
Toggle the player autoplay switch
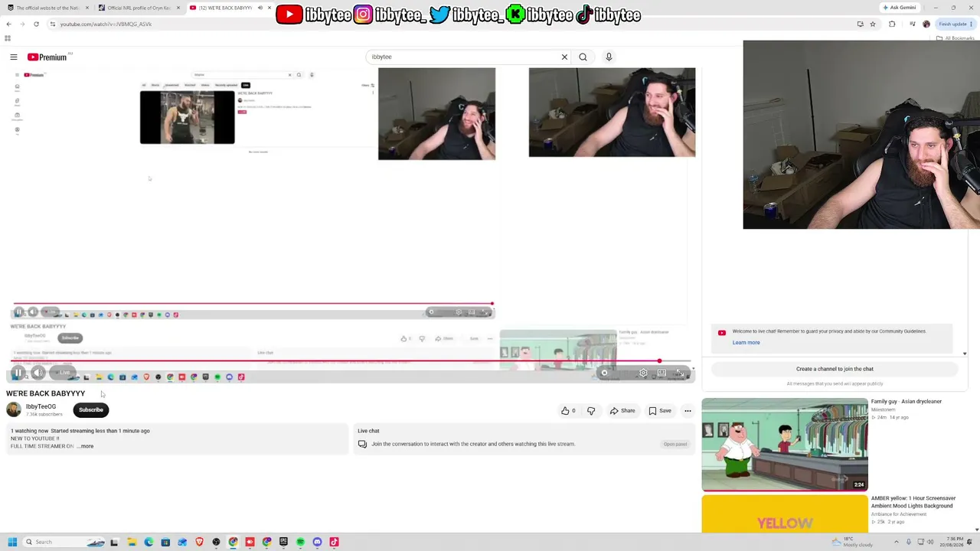point(605,373)
